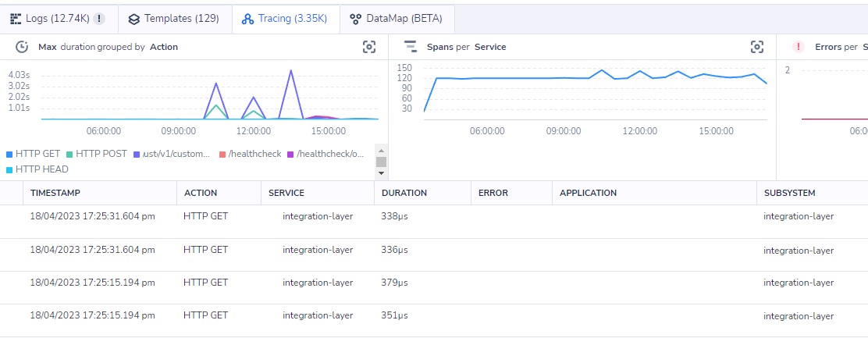Viewport: 868px width, 338px height.
Task: Toggle the /healthcheck legend series
Action: tap(253, 154)
